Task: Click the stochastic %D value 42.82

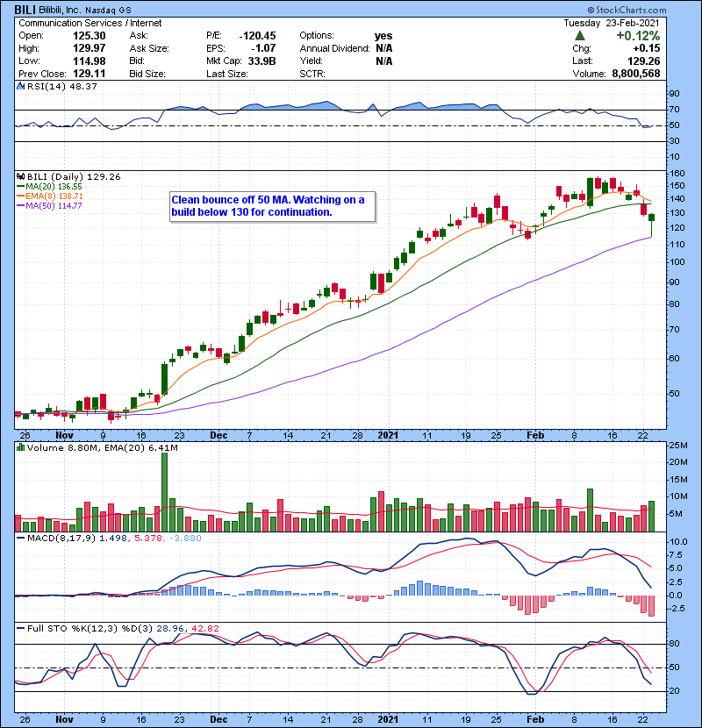Action: pyautogui.click(x=204, y=628)
